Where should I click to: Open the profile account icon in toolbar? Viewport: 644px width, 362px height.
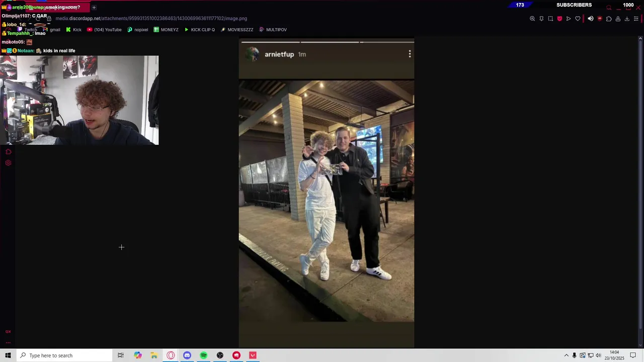[x=618, y=19]
